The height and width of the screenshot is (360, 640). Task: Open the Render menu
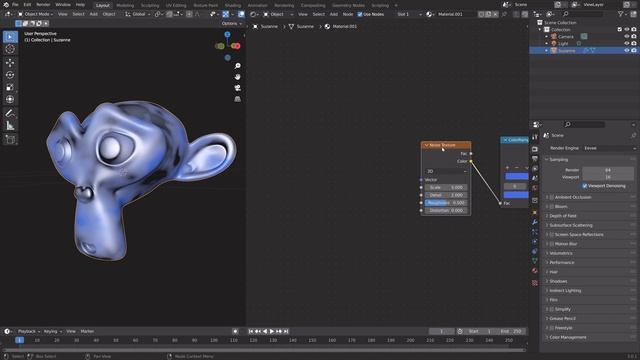pos(43,4)
